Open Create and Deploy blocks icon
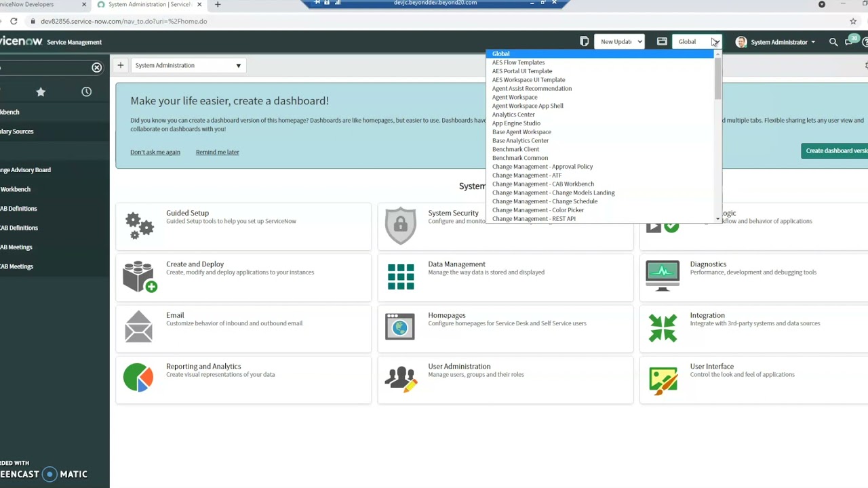 pos(140,277)
